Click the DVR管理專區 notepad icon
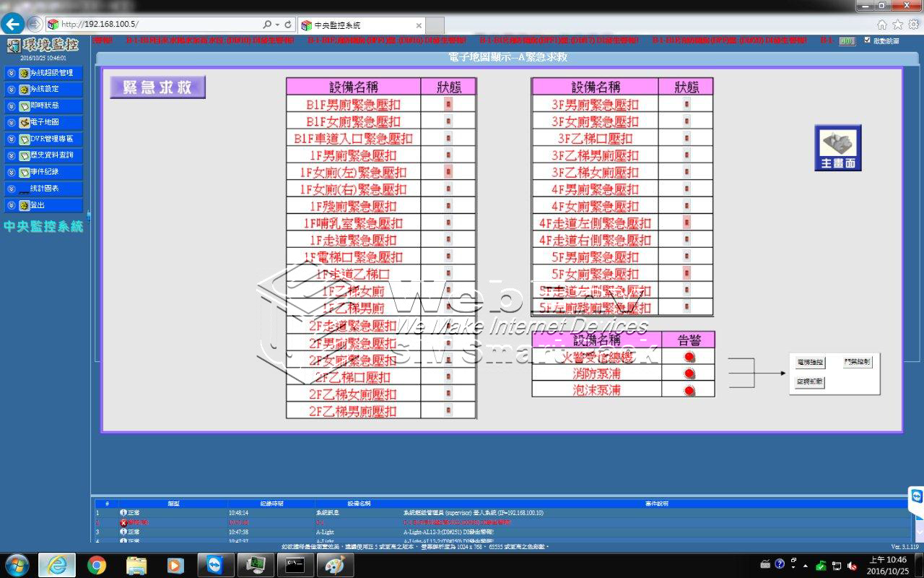924x578 pixels. tap(24, 139)
